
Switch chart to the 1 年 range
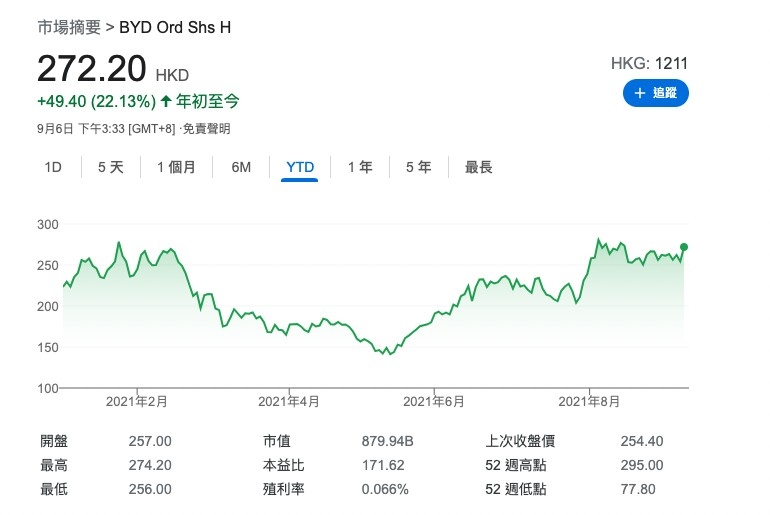pos(360,167)
